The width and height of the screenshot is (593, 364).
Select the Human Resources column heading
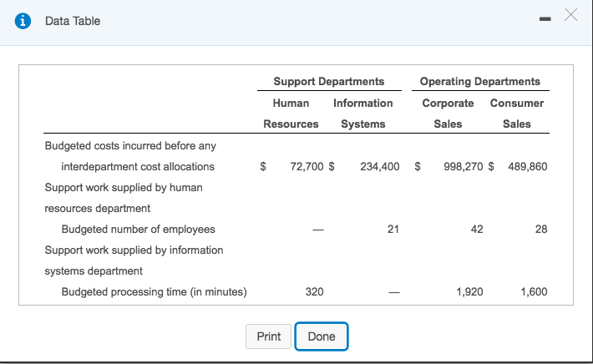click(291, 114)
